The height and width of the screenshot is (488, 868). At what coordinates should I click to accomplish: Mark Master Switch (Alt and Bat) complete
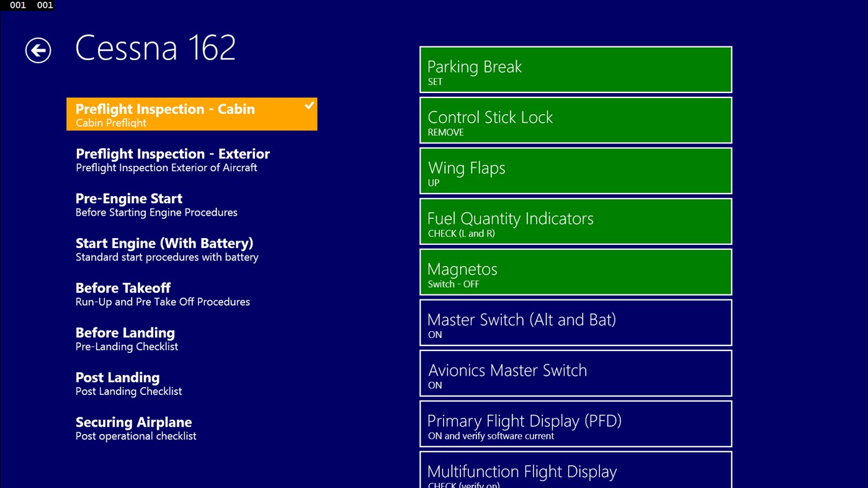575,322
